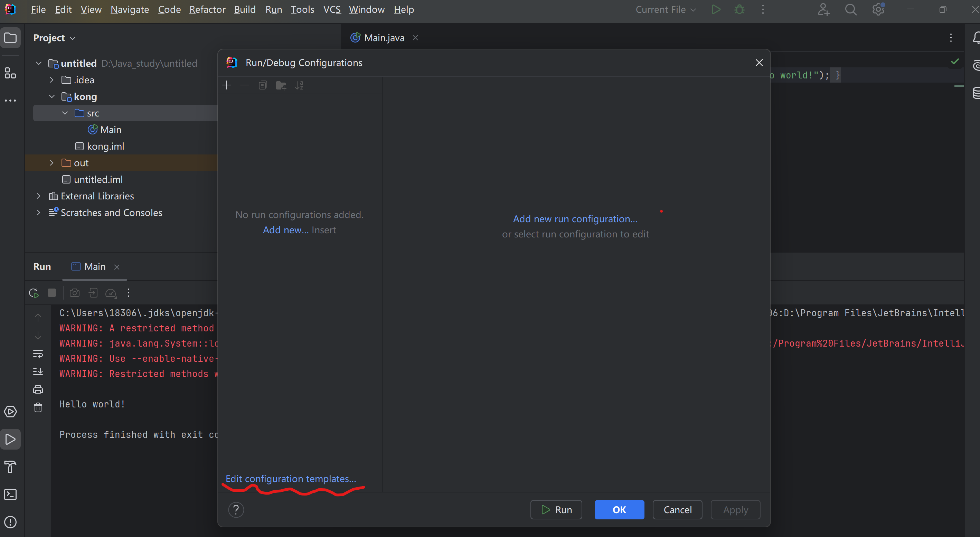Open the Project tool window folder icon
Screen dimensions: 980x537
[x=10, y=38]
